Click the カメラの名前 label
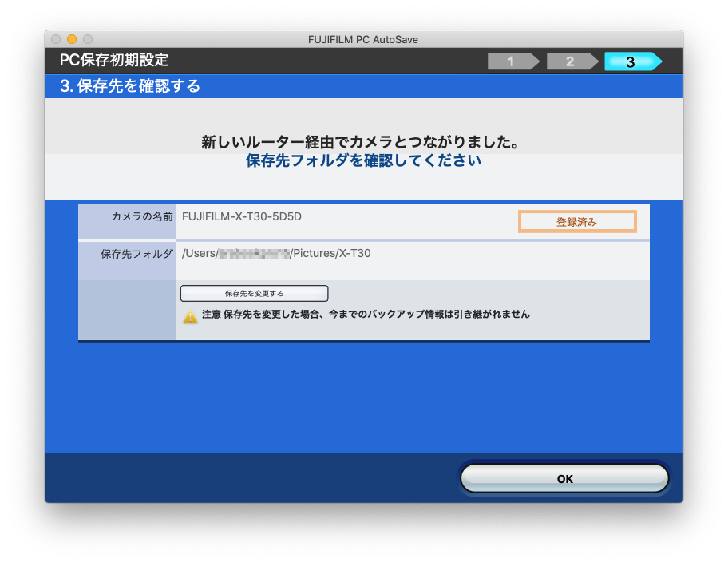Screen dimensions: 728x562 coord(141,216)
